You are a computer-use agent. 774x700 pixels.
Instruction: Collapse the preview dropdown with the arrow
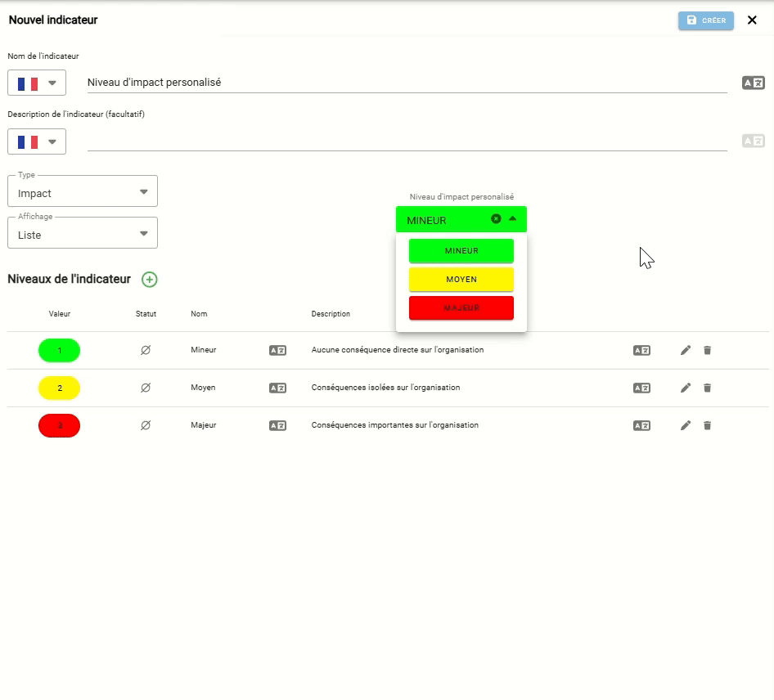pyautogui.click(x=513, y=219)
